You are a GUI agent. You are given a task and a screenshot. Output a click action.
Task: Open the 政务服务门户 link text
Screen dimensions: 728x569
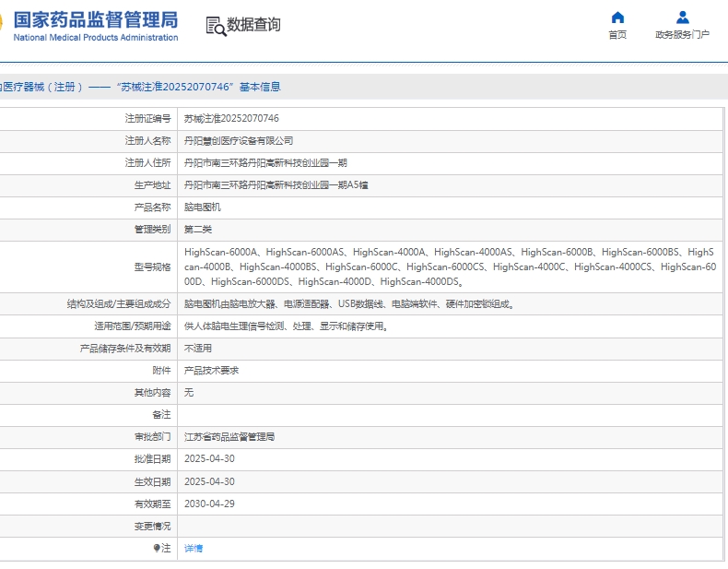(683, 35)
